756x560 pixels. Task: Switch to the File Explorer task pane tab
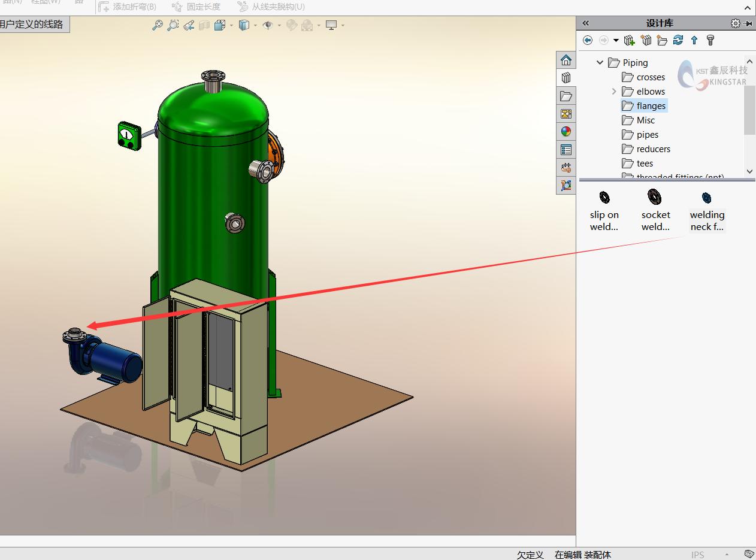[x=566, y=95]
